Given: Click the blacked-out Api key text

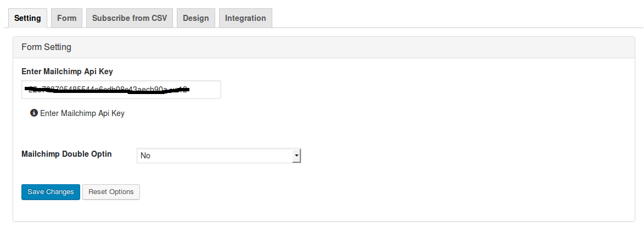Looking at the screenshot, I should pyautogui.click(x=107, y=89).
